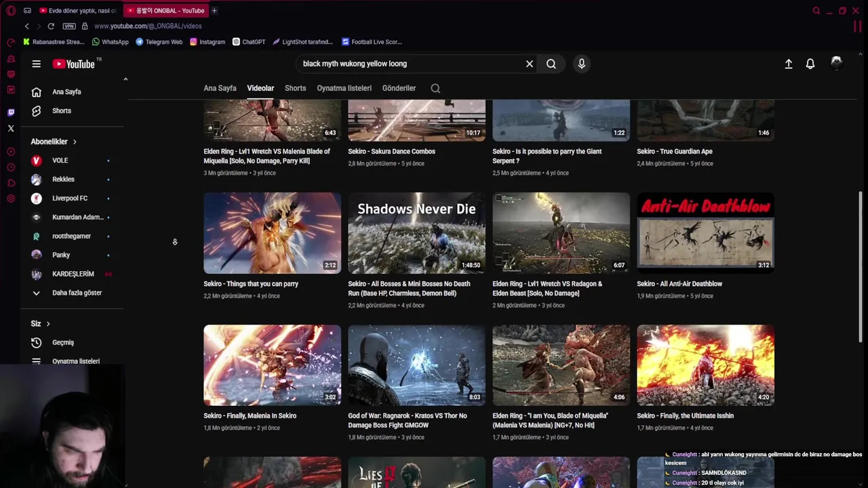Open 'Sekiro - Sakura Dance Combos' title

coord(391,151)
